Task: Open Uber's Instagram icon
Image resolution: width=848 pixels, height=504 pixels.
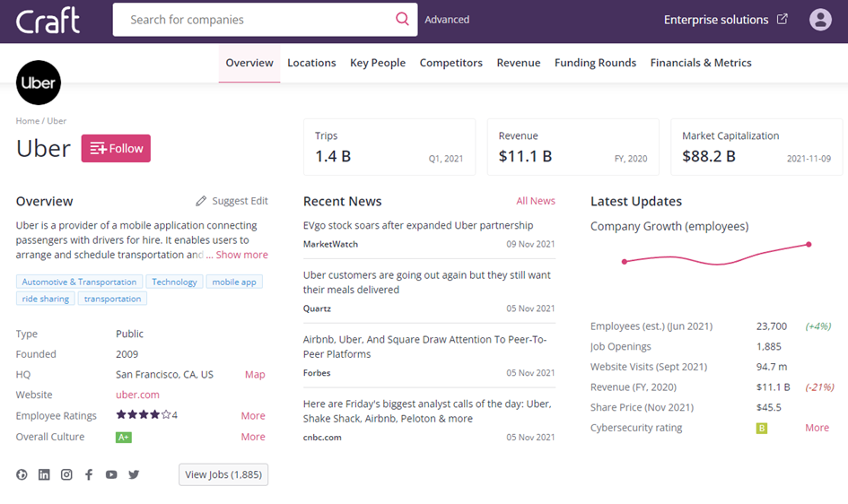Action: pyautogui.click(x=66, y=474)
